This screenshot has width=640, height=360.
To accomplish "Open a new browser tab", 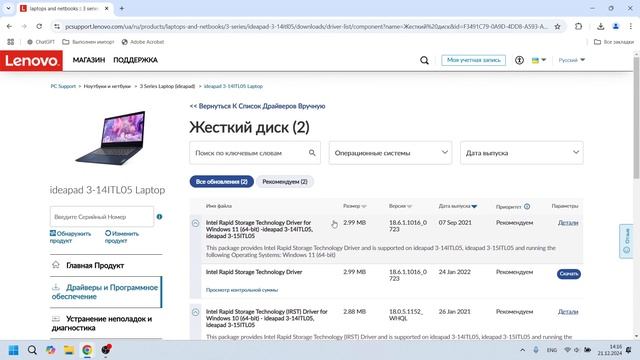I will tap(122, 8).
